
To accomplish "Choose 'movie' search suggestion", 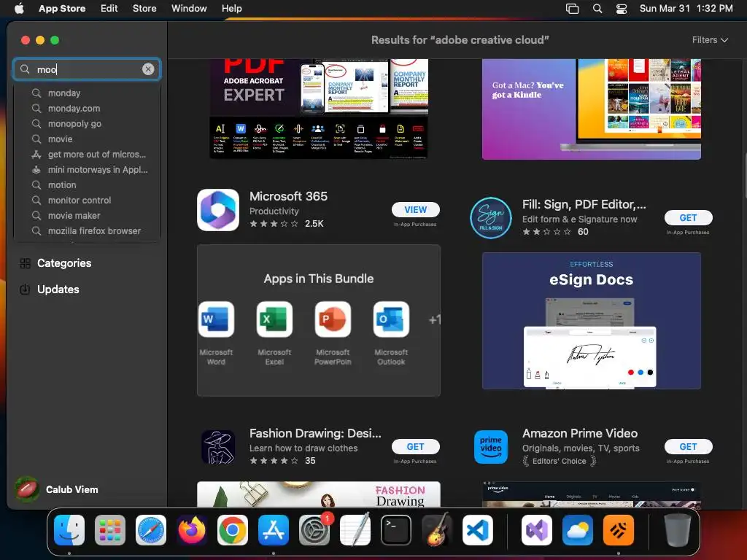I will (x=88, y=139).
